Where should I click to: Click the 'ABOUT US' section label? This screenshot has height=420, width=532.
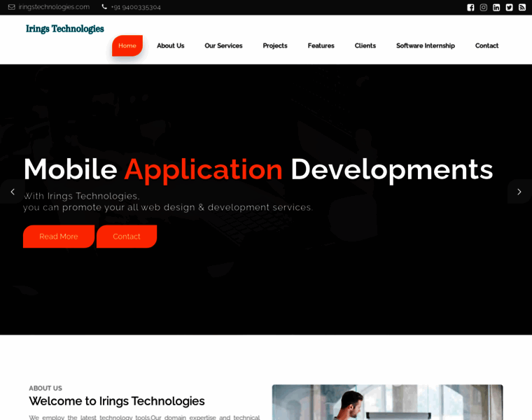[45, 388]
